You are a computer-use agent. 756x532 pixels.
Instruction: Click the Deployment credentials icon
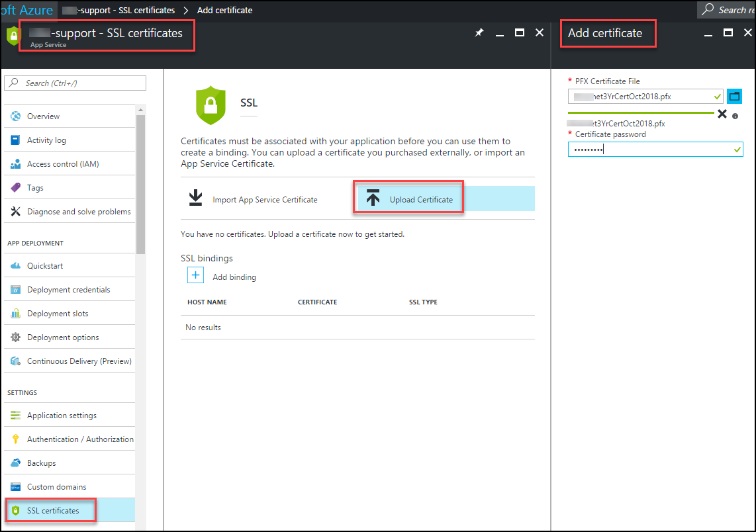coord(15,290)
